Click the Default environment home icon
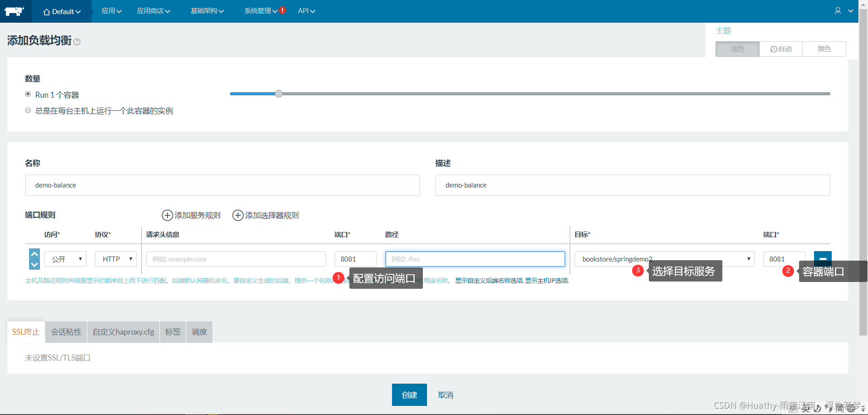The width and height of the screenshot is (868, 415). (x=46, y=12)
